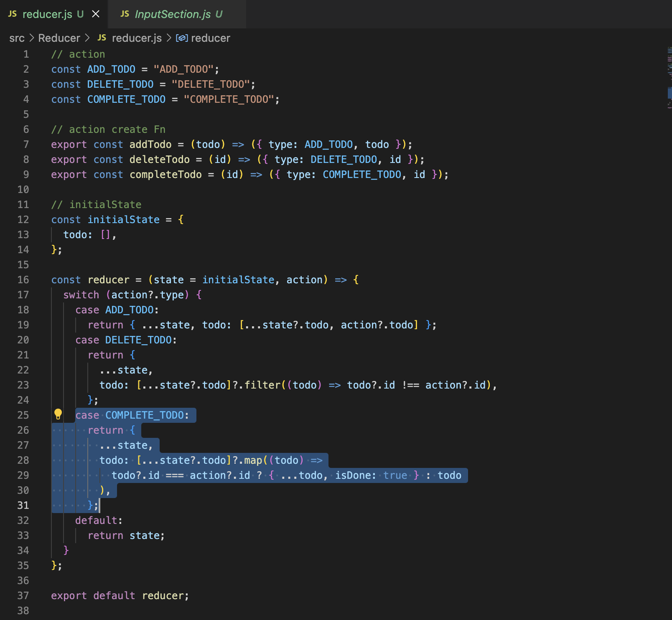
Task: Click the reducer name on line 16
Action: point(109,280)
